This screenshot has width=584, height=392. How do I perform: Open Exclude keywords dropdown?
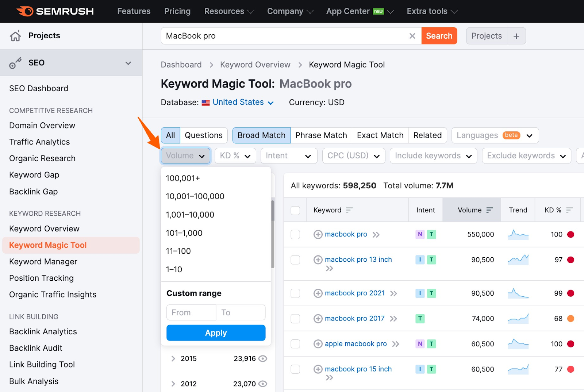coord(526,156)
